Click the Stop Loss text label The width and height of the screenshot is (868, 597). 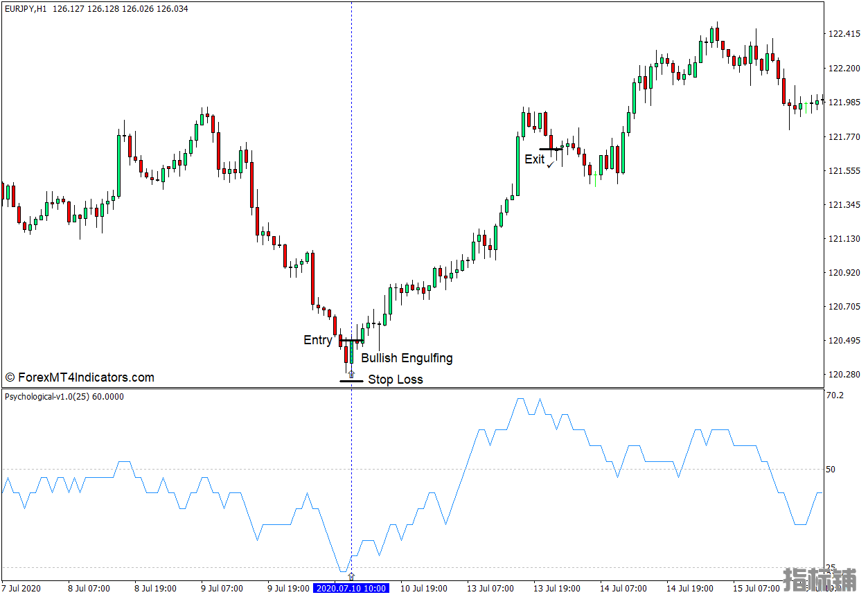pos(395,380)
